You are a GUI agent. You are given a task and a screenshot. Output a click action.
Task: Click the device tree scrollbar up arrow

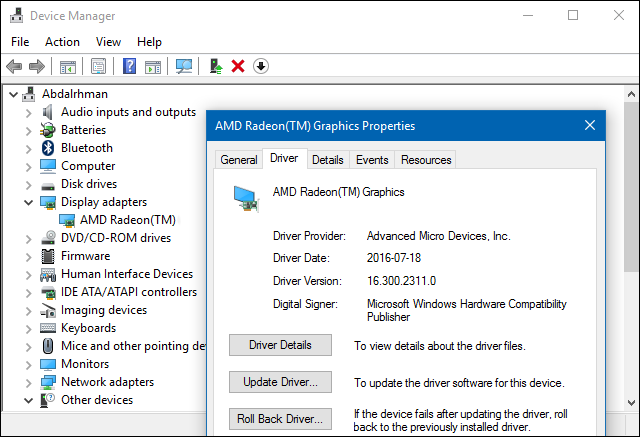631,94
